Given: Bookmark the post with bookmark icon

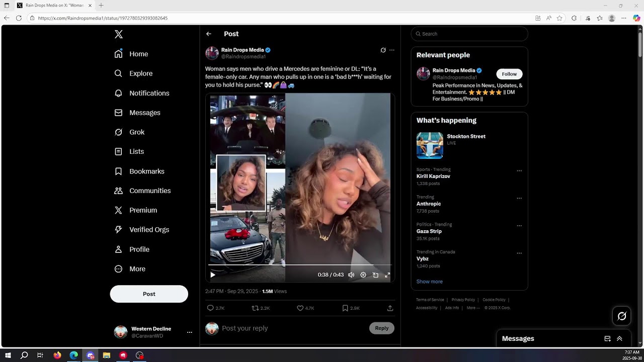Looking at the screenshot, I should [345, 308].
